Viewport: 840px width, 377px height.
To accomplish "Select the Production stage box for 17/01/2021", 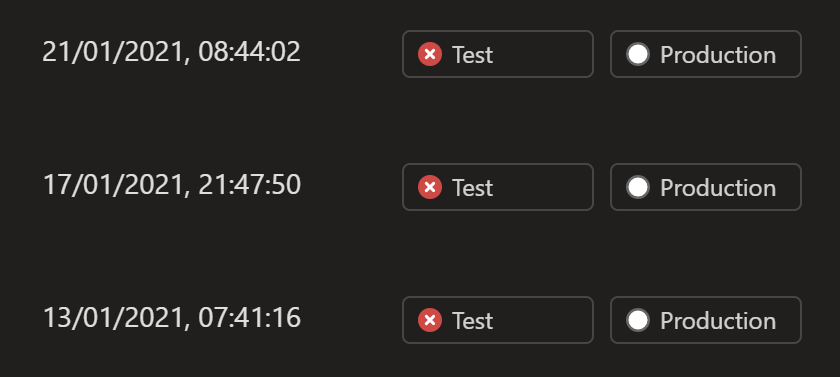I will [706, 187].
